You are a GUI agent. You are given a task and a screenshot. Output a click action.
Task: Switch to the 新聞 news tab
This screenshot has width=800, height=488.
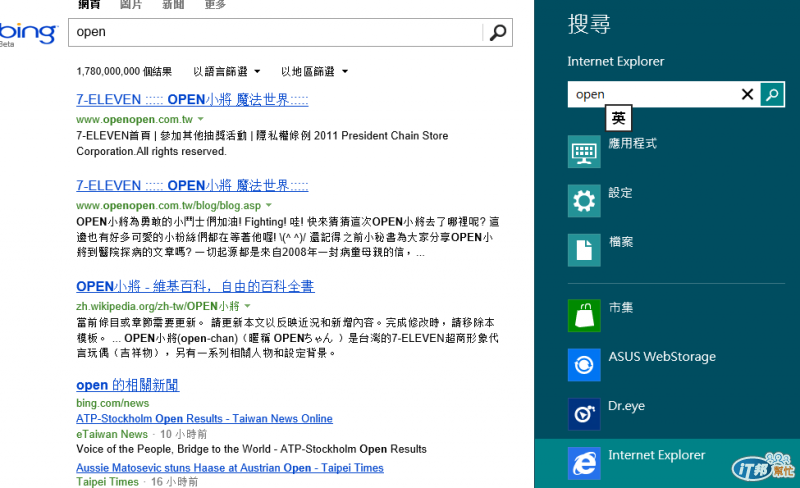tap(173, 5)
